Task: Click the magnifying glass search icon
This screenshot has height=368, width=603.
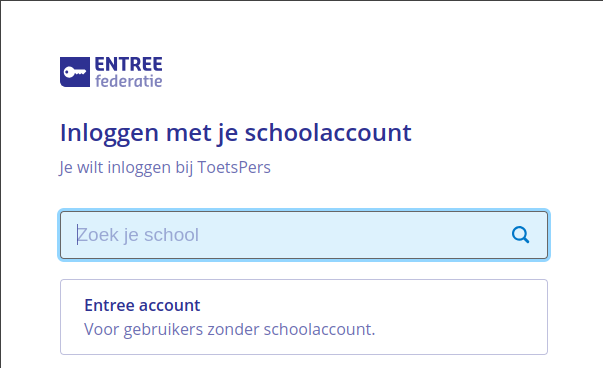Action: click(x=520, y=235)
